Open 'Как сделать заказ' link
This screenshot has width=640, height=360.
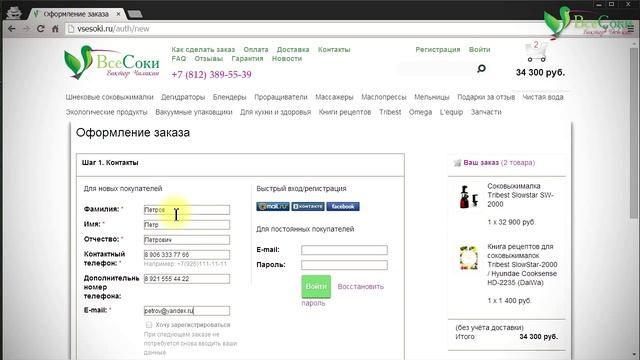click(203, 49)
